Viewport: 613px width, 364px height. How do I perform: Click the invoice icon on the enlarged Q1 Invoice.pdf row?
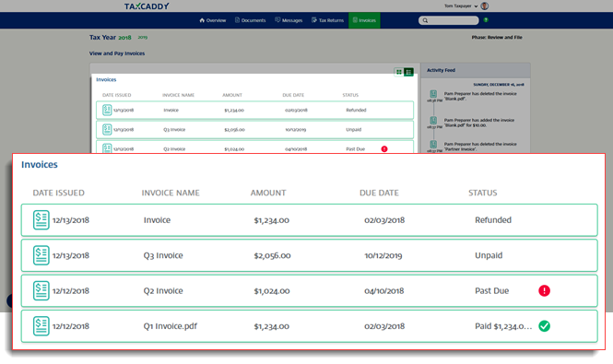tap(41, 326)
